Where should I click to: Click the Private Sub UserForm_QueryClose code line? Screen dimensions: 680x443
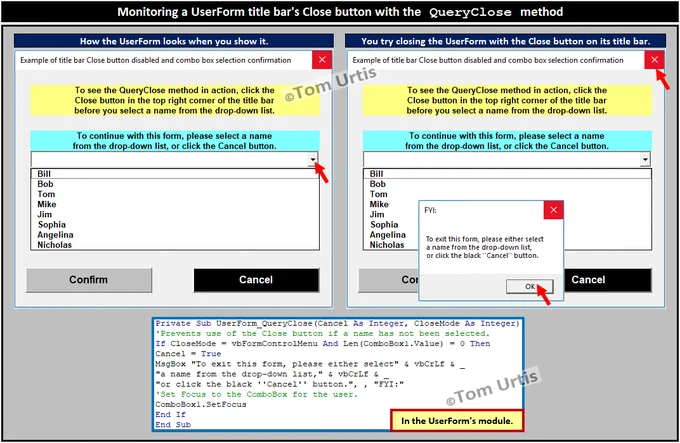tap(337, 323)
